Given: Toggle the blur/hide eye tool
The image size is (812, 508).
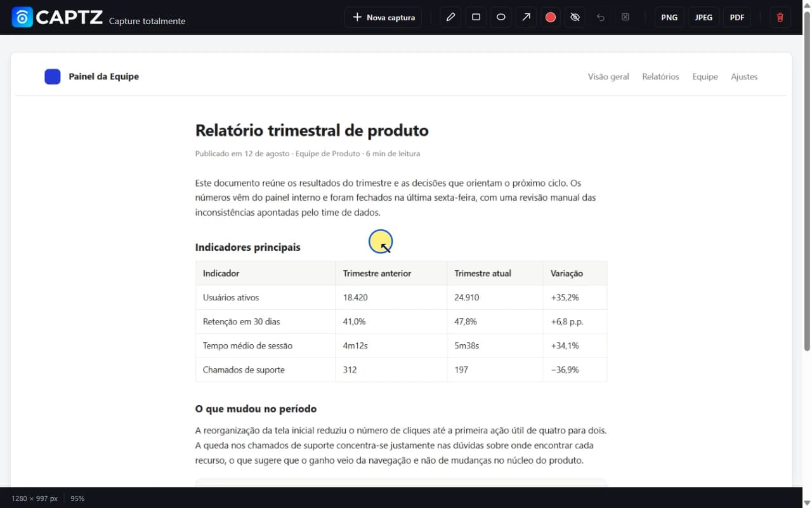Looking at the screenshot, I should click(x=575, y=17).
